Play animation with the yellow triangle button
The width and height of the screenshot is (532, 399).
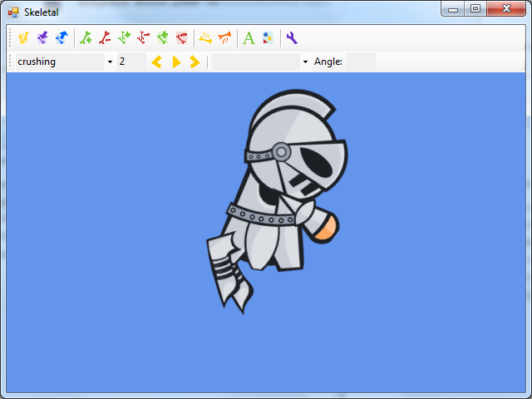tap(176, 62)
